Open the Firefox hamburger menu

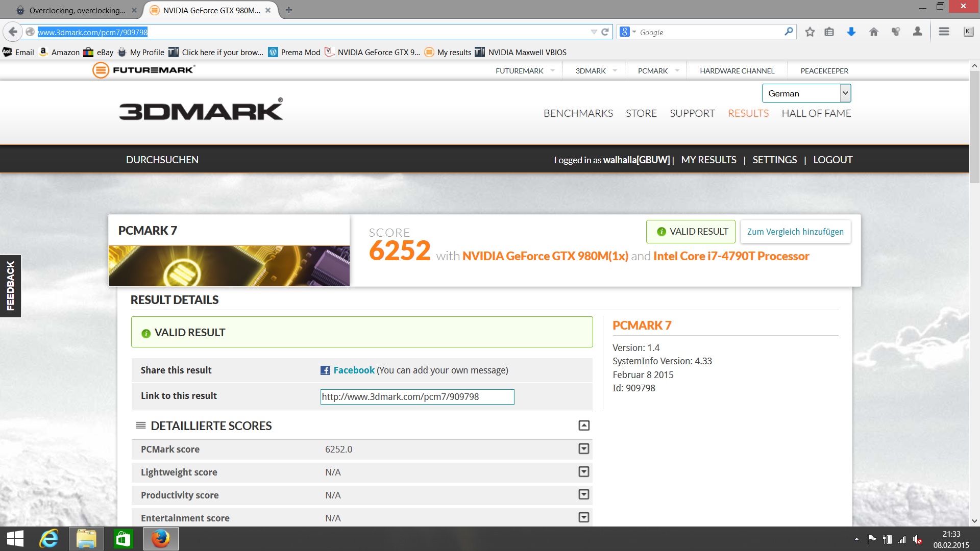(x=944, y=32)
